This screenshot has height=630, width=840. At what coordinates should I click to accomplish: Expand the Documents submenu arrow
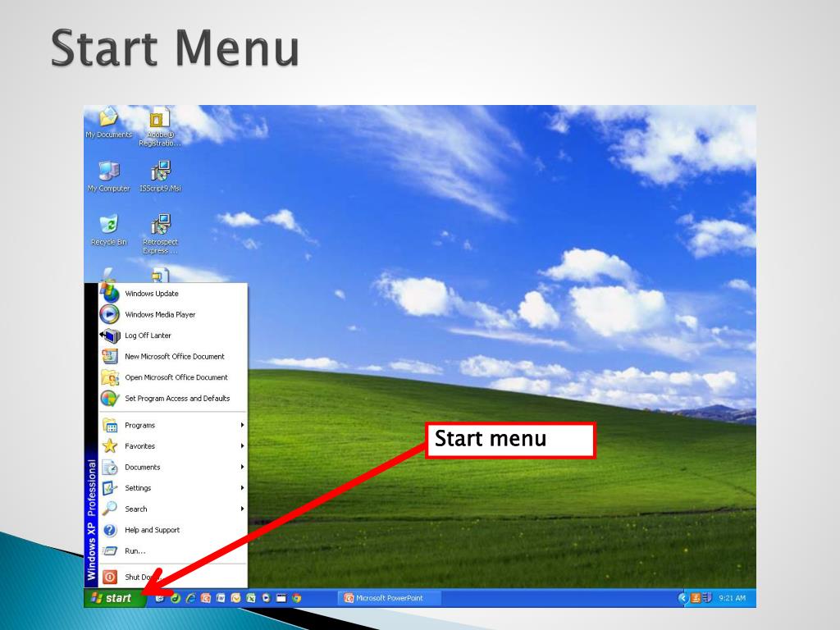[x=242, y=467]
